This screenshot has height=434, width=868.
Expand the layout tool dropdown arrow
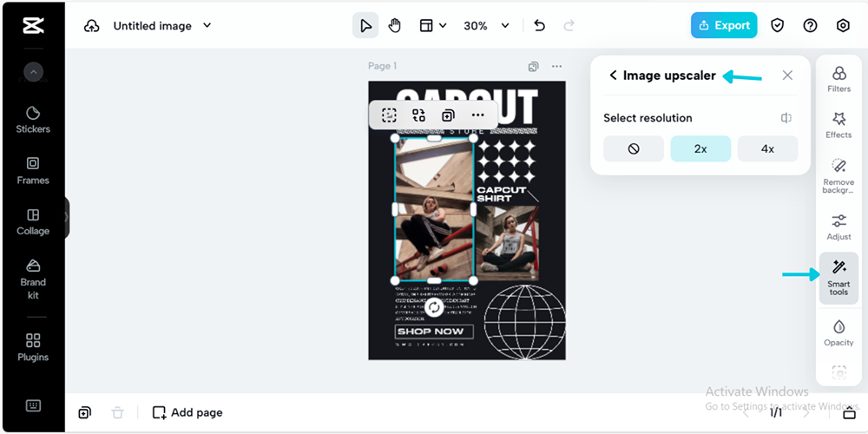click(443, 25)
